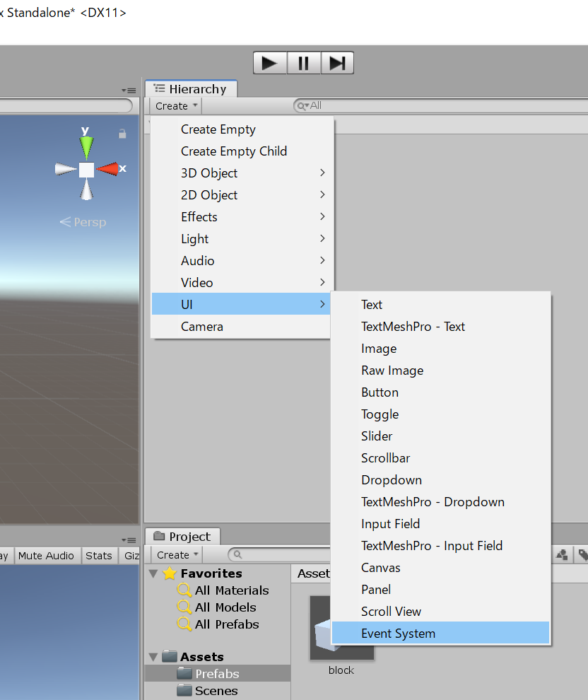Screen dimensions: 588x700
Task: Click the green Y axis gizmo cone
Action: point(86,146)
